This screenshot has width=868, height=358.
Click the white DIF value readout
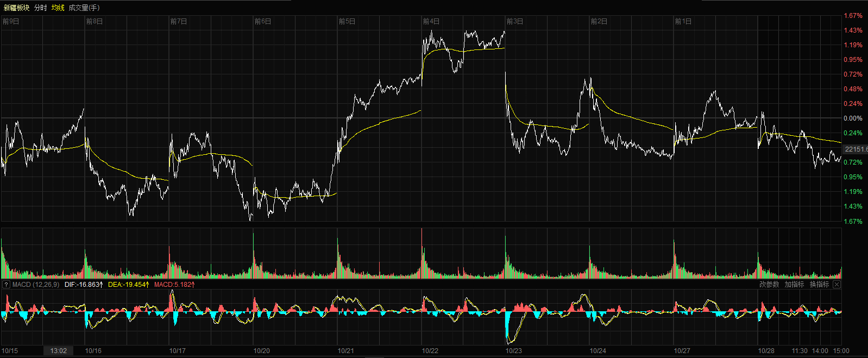(84, 285)
